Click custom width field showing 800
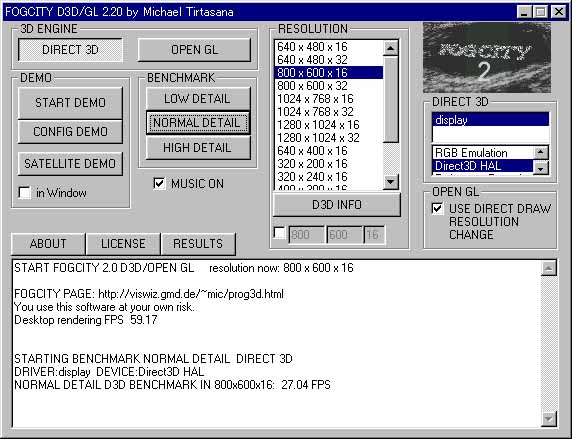Screen dimensions: 572x439 coord(306,235)
